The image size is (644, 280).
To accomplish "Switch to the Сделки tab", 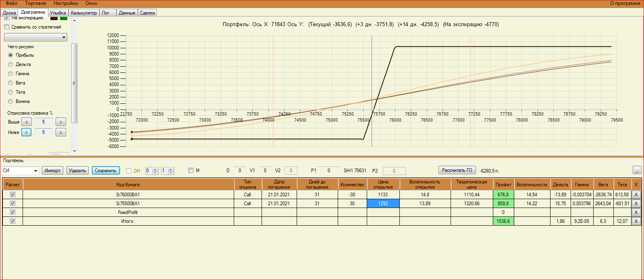I will point(147,13).
